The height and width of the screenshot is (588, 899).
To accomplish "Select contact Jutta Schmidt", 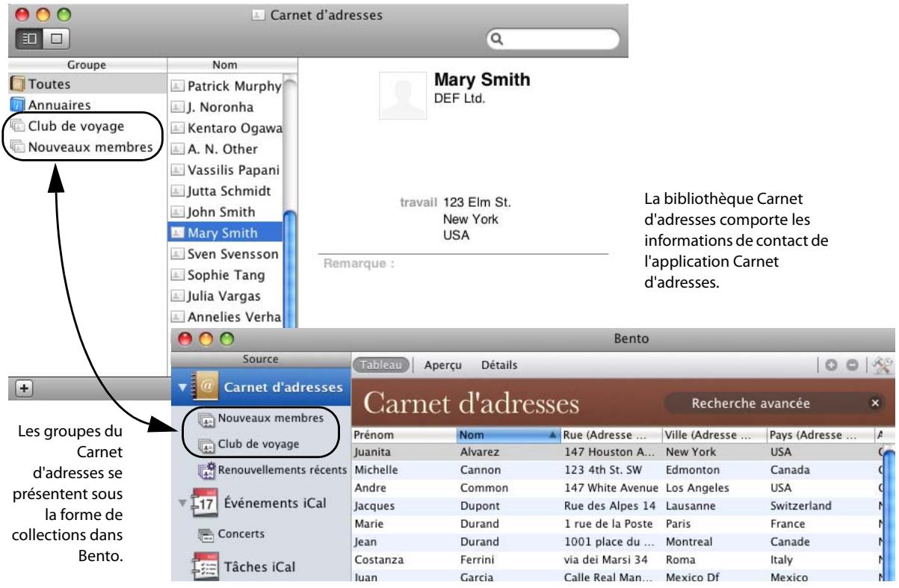I will pyautogui.click(x=225, y=190).
